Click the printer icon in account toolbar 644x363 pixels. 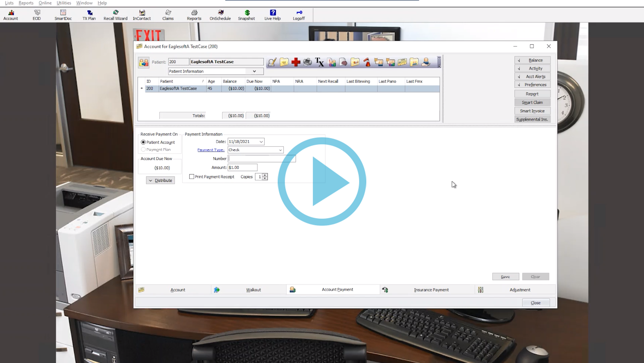pos(307,62)
